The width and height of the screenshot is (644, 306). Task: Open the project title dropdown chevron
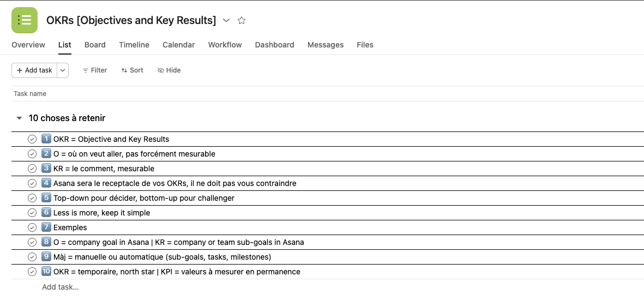click(x=227, y=21)
